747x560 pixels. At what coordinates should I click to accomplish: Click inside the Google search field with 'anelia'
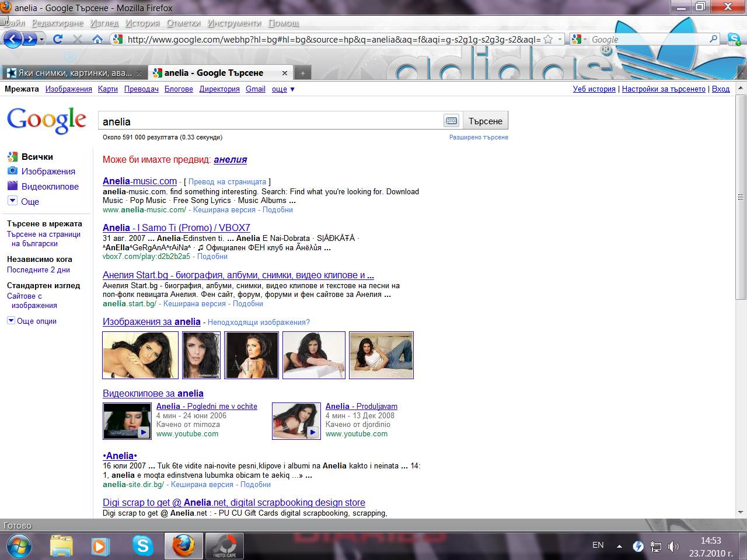[271, 121]
